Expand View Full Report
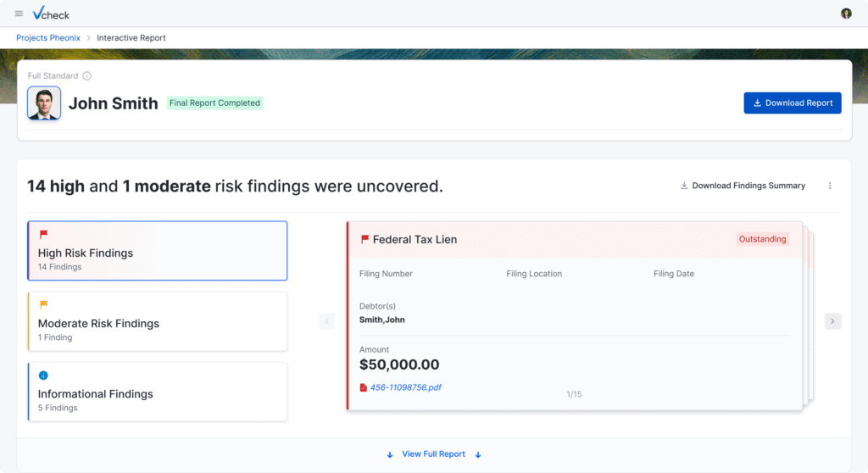 click(x=433, y=454)
